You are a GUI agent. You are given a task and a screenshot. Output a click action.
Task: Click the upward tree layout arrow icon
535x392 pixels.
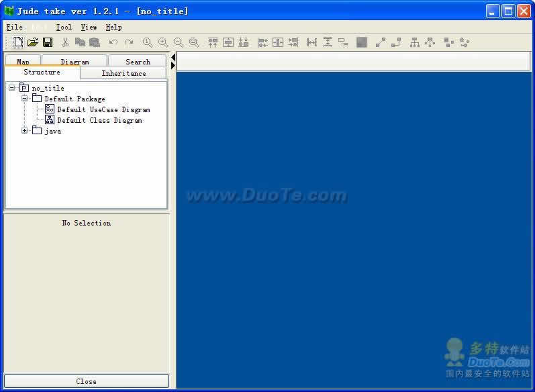(x=430, y=42)
